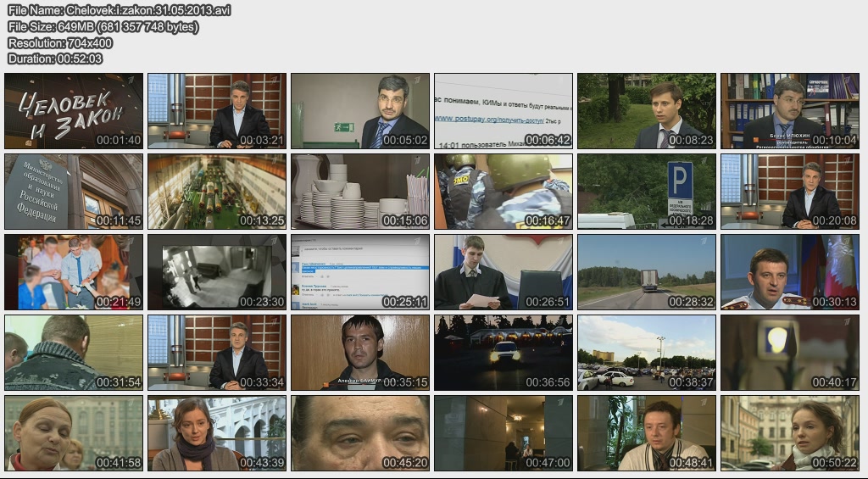This screenshot has height=479, width=868.
Task: Select the stacked white plates thumbnail
Action: pos(360,192)
